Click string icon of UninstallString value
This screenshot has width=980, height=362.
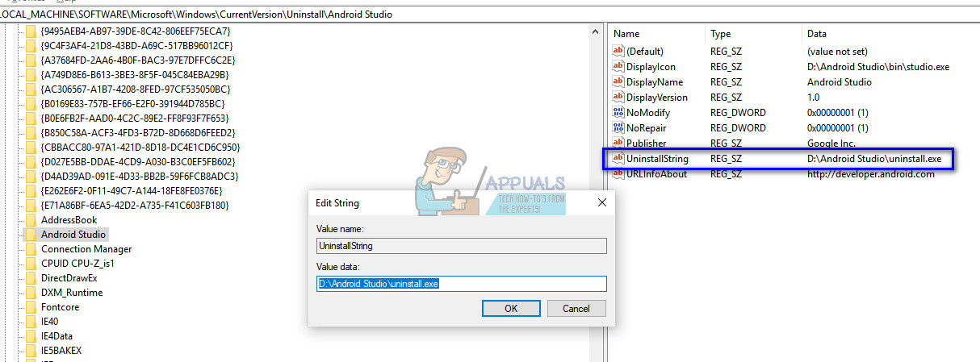click(618, 159)
